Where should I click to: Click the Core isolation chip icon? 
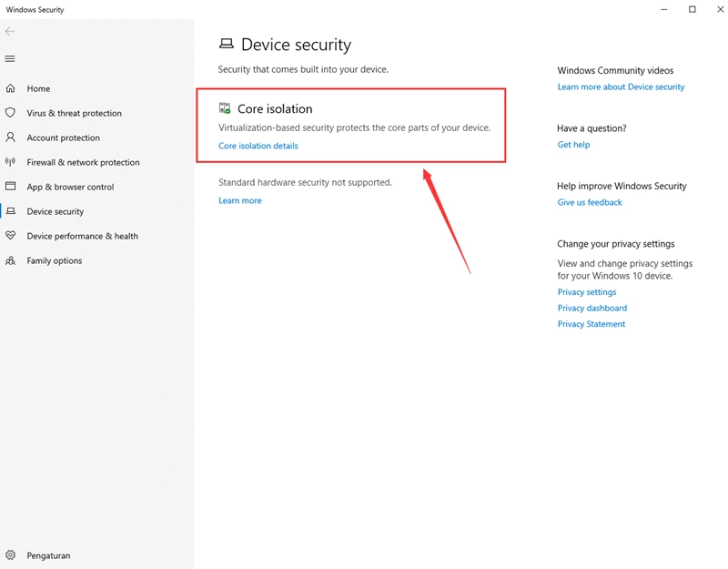click(x=225, y=108)
